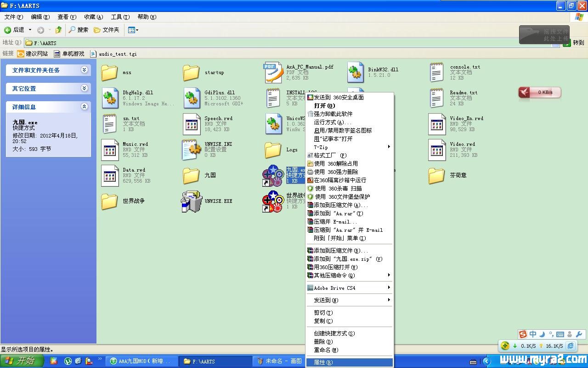Collapse the 详细信息 panel
Image resolution: width=588 pixels, height=368 pixels.
(84, 107)
